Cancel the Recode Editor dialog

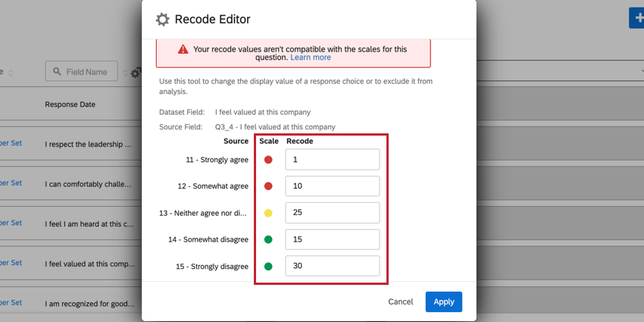(x=401, y=302)
